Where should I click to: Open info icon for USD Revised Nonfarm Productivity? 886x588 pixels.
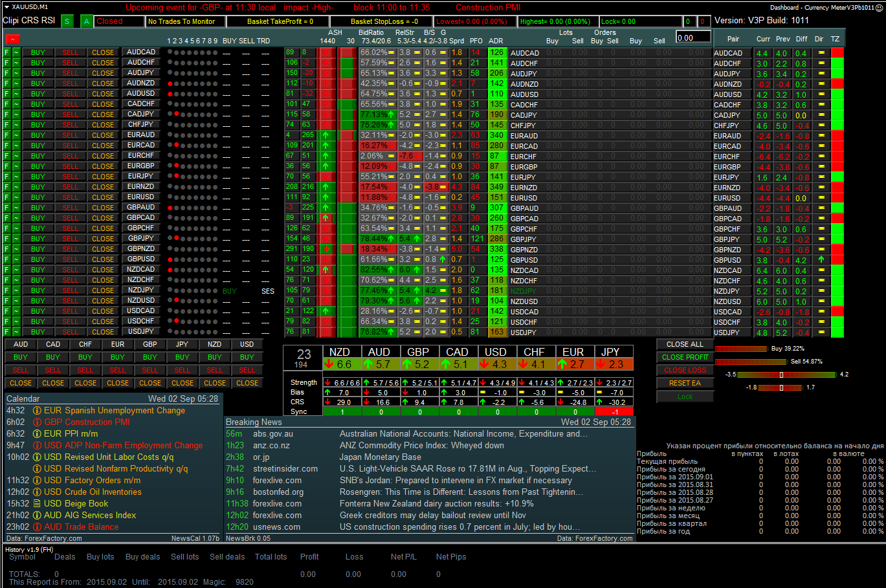click(37, 469)
